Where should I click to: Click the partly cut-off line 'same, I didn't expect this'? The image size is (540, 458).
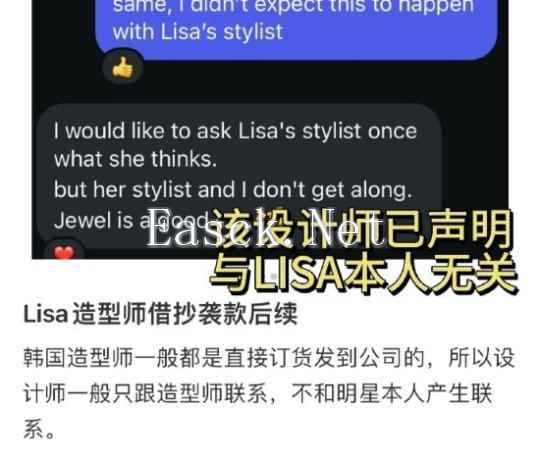click(x=293, y=6)
